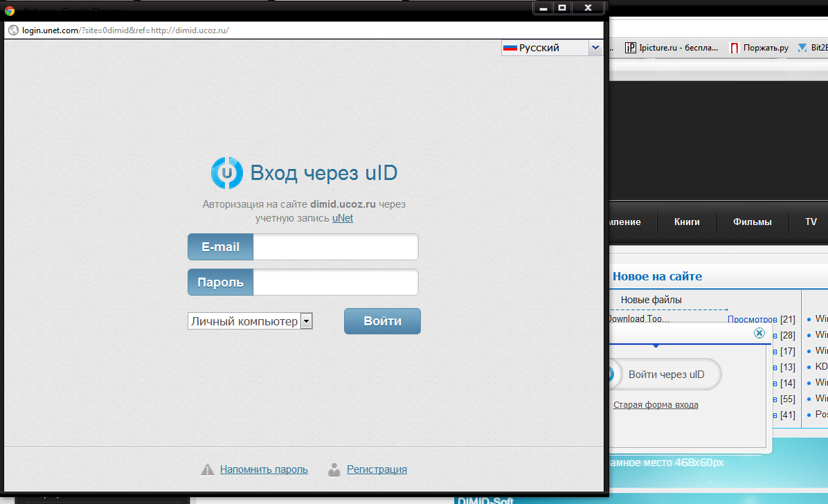Open Книги menu in background site

tap(687, 222)
